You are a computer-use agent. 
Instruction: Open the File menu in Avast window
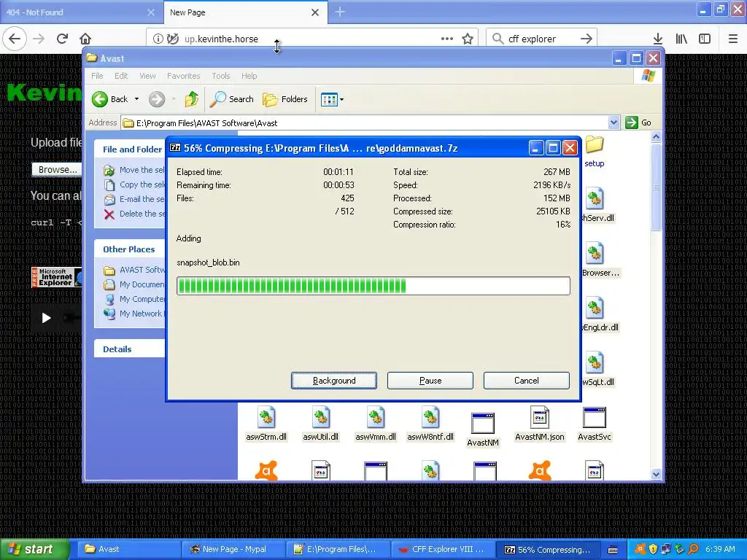tap(97, 76)
